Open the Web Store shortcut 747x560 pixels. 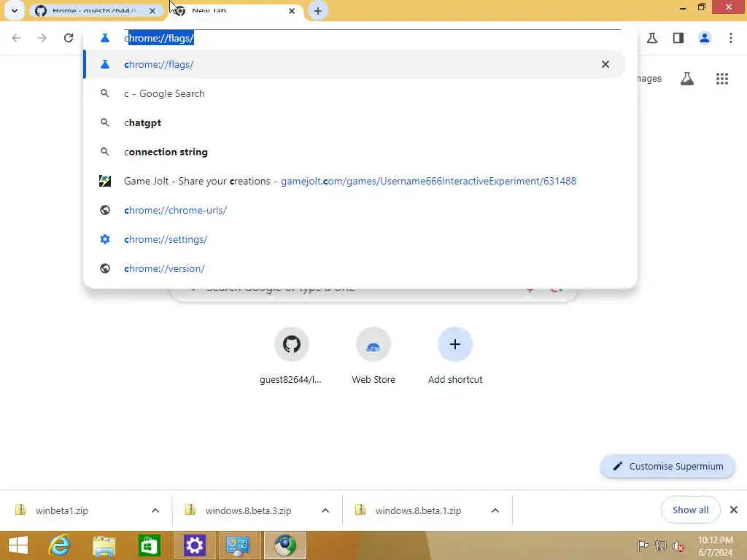373,356
